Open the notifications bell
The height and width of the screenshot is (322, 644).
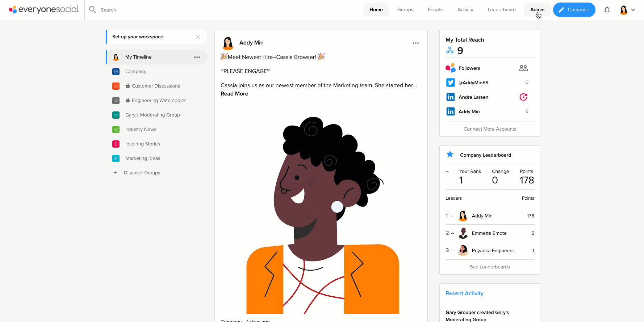[607, 10]
